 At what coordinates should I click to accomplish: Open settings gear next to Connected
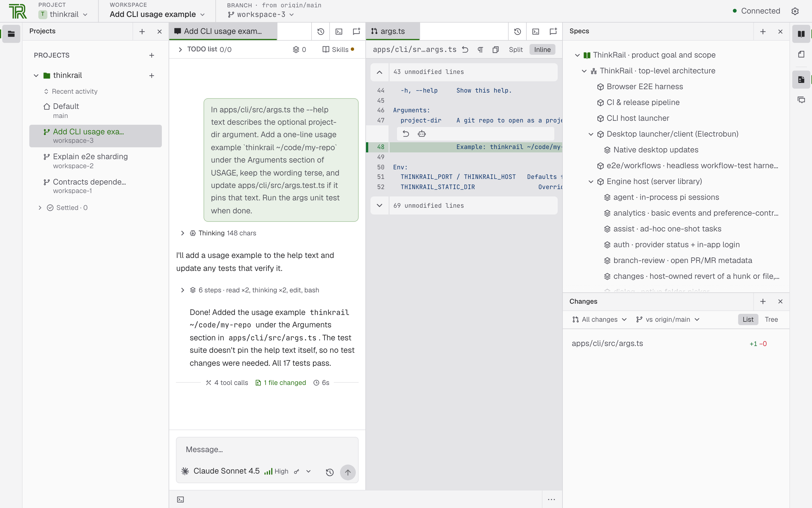click(x=795, y=11)
